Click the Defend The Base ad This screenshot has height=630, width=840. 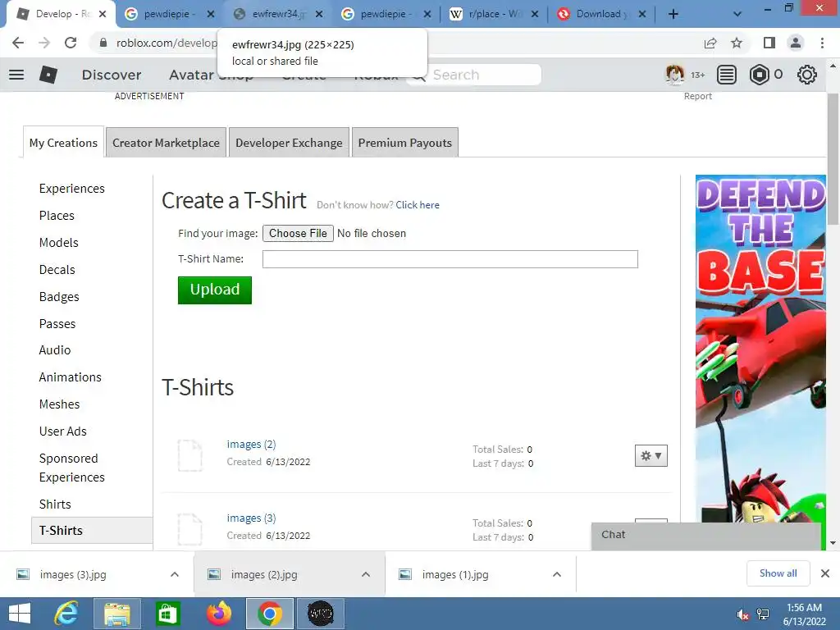[x=760, y=349]
